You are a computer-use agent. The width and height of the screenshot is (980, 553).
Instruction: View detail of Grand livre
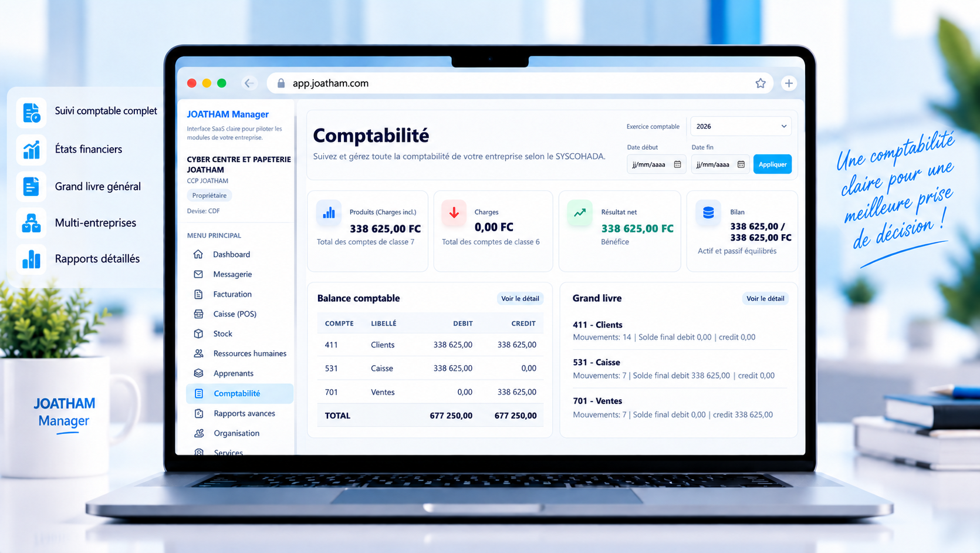(765, 299)
